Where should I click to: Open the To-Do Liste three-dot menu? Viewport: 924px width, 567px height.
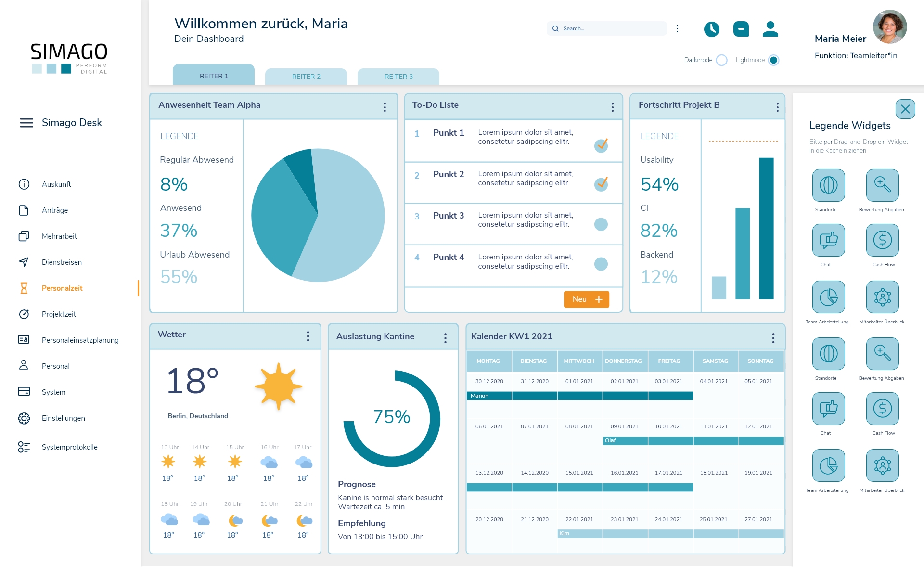pos(612,107)
